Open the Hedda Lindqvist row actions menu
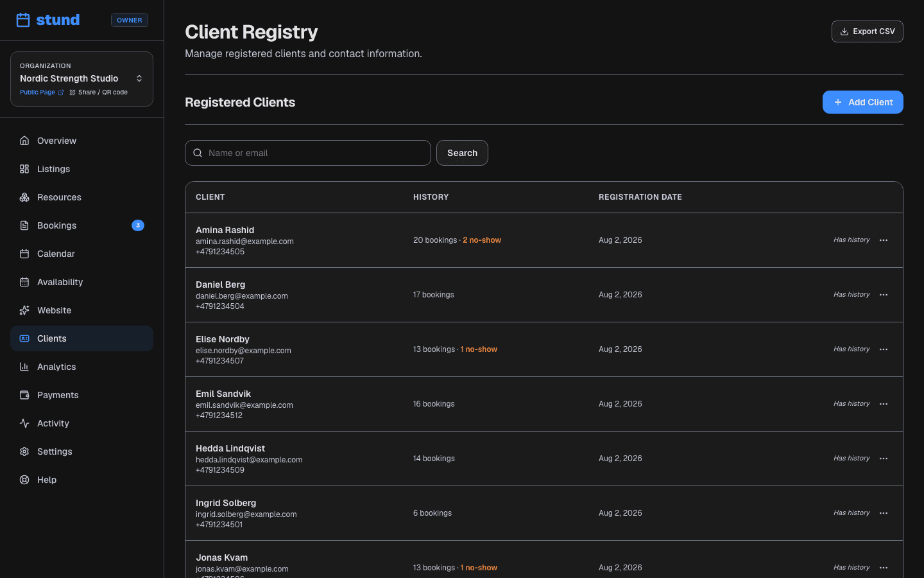Screen dimensions: 924x578 [x=884, y=459]
